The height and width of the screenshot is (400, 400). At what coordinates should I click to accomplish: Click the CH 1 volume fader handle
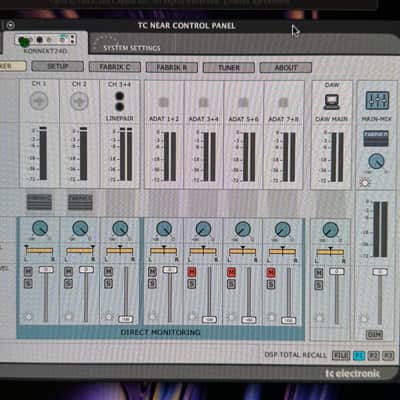click(46, 269)
